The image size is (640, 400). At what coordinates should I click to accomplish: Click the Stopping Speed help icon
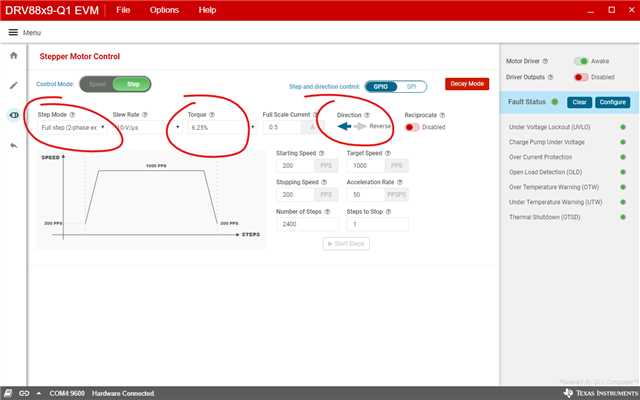[324, 182]
